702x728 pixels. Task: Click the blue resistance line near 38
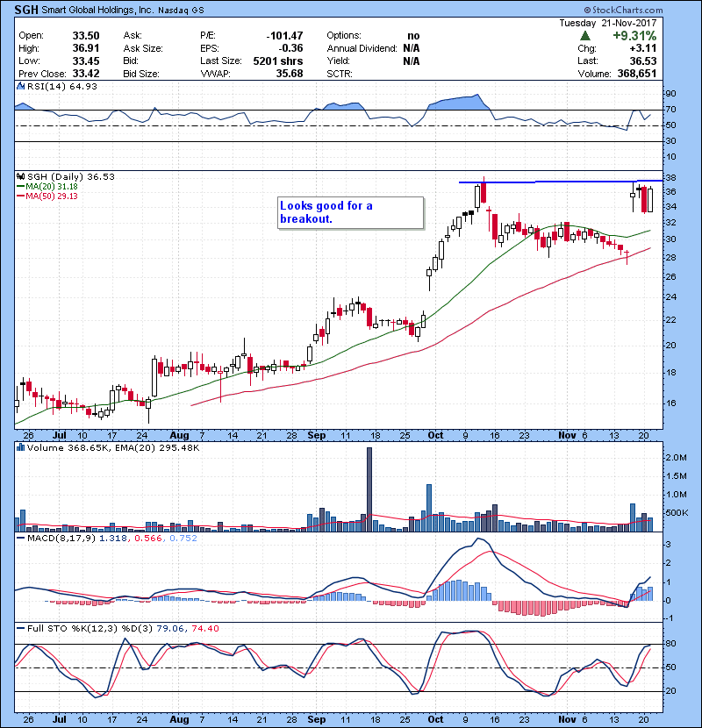coord(561,182)
